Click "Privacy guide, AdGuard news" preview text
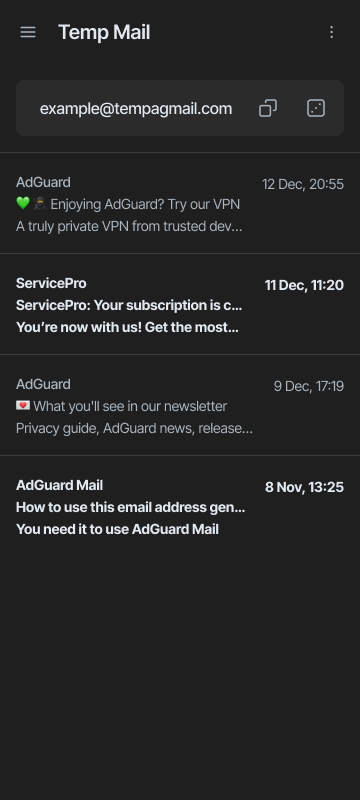The image size is (360, 800). click(106, 429)
